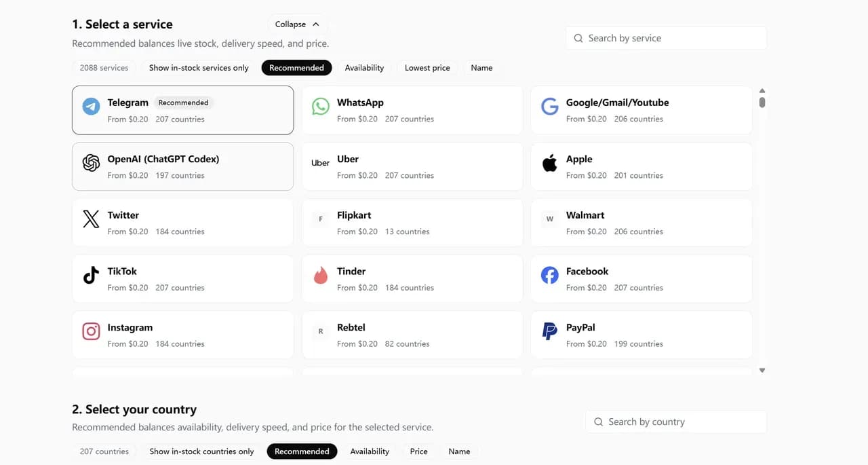
Task: Click the WhatsApp green logo icon
Action: (321, 106)
